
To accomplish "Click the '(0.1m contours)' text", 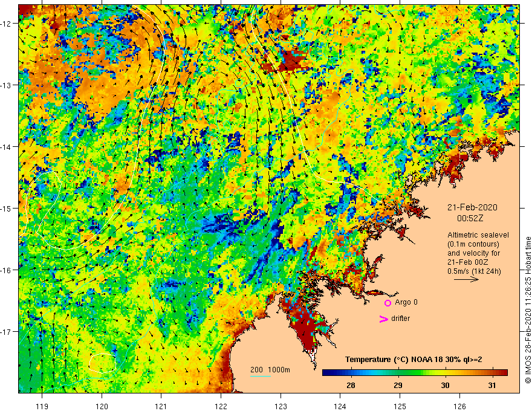I will click(473, 244).
